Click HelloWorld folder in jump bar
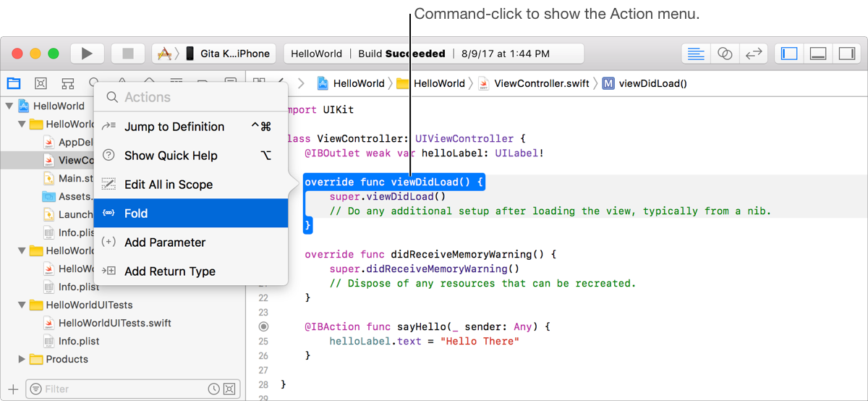Viewport: 868px width, 401px height. 431,83
